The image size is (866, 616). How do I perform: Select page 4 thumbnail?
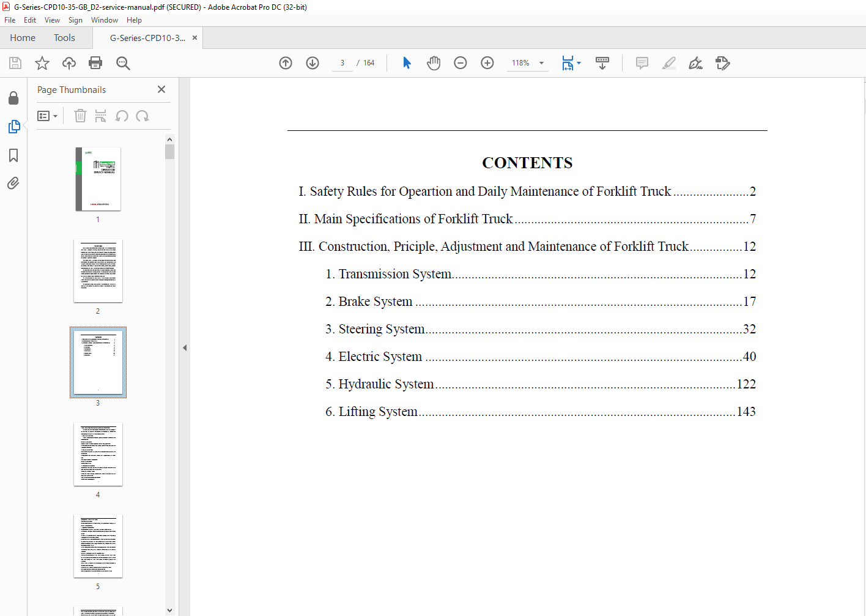(x=98, y=455)
